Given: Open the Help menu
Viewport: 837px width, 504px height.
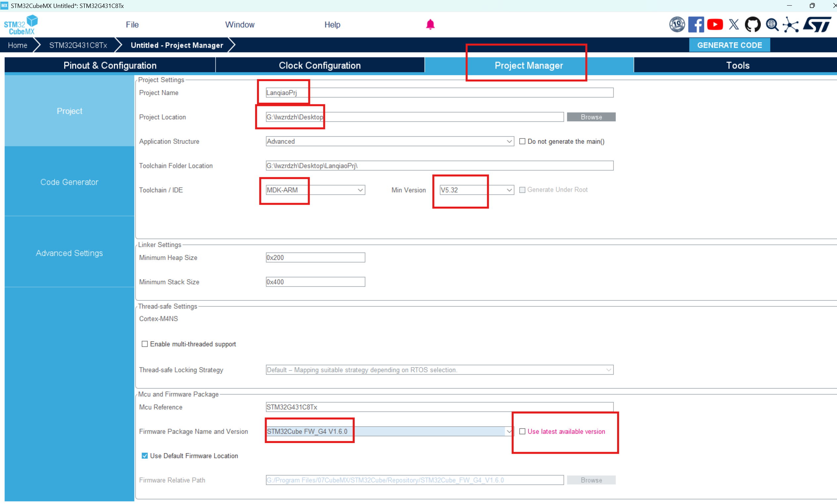Looking at the screenshot, I should tap(332, 25).
